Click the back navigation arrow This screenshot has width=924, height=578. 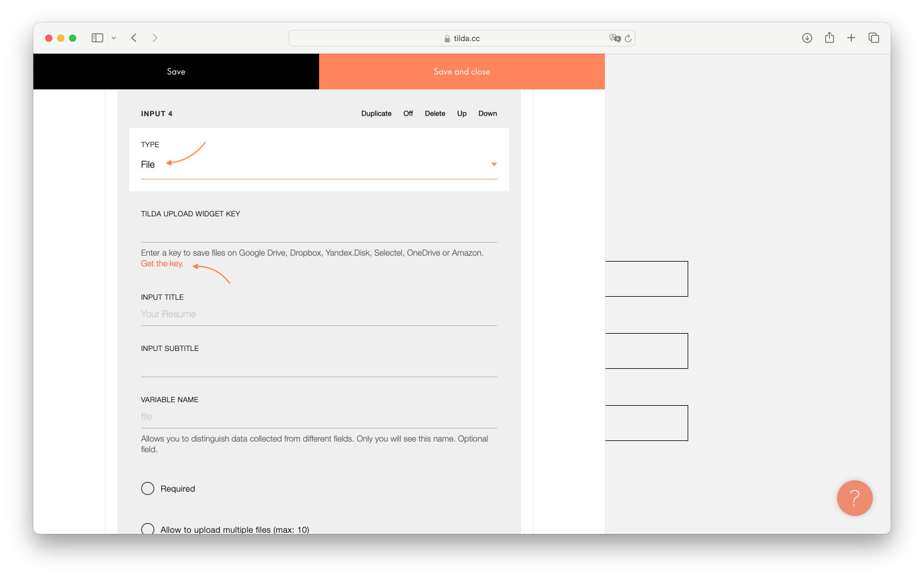133,38
